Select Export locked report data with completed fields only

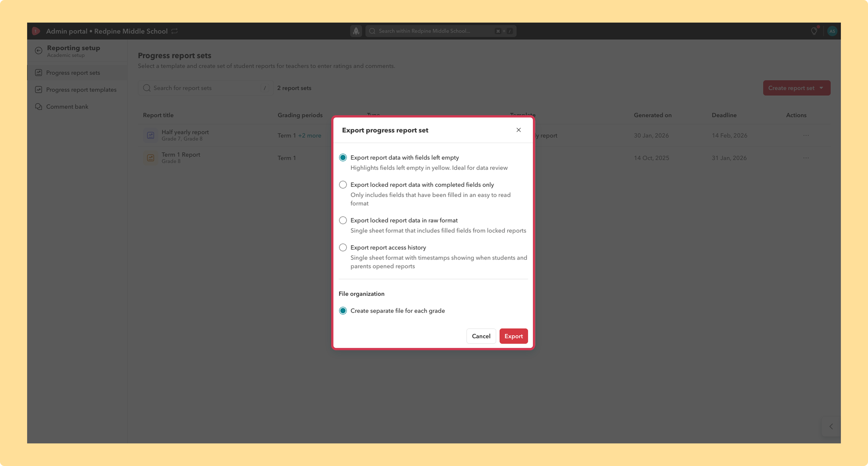click(343, 185)
